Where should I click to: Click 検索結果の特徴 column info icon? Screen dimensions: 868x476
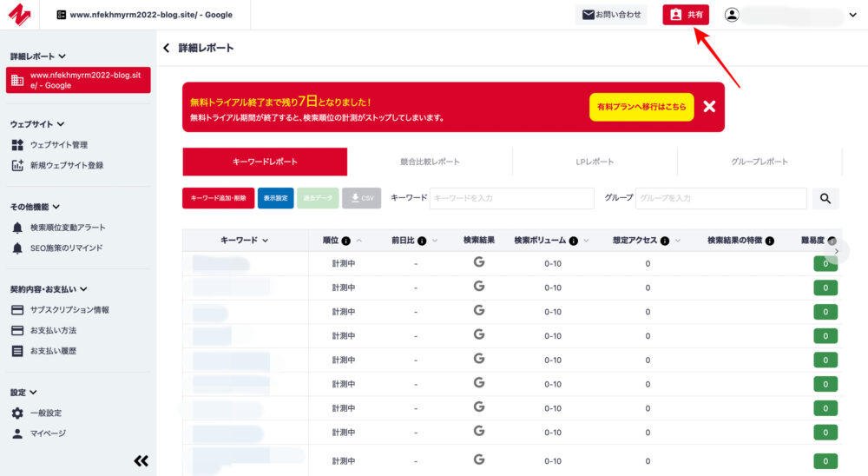[x=769, y=241]
